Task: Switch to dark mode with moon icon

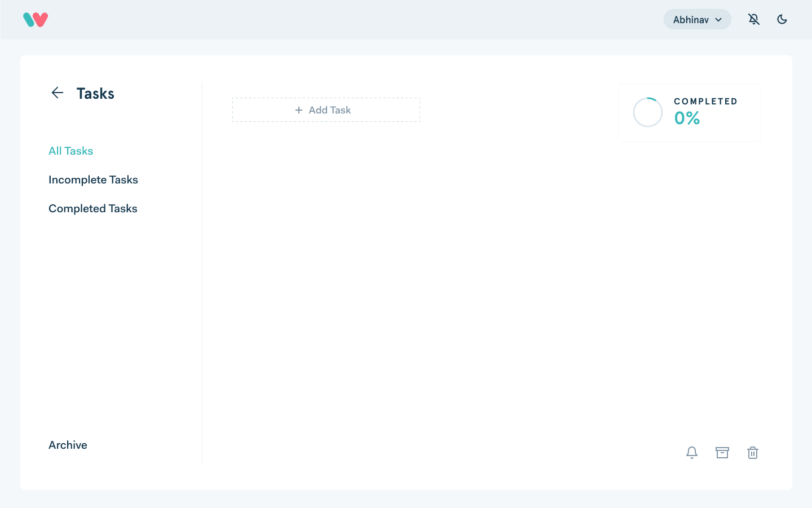Action: click(x=782, y=20)
